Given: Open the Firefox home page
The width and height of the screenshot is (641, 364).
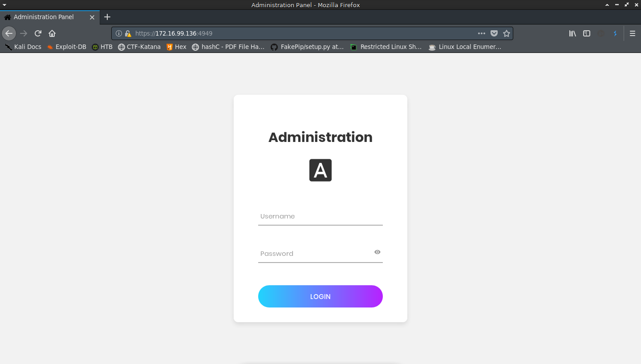Looking at the screenshot, I should pos(52,33).
